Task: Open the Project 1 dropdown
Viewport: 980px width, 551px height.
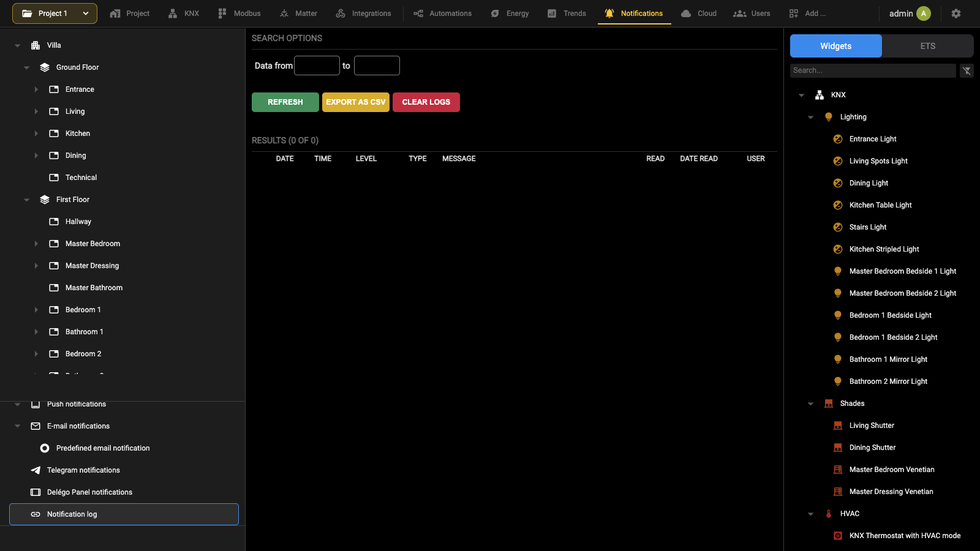Action: [55, 13]
